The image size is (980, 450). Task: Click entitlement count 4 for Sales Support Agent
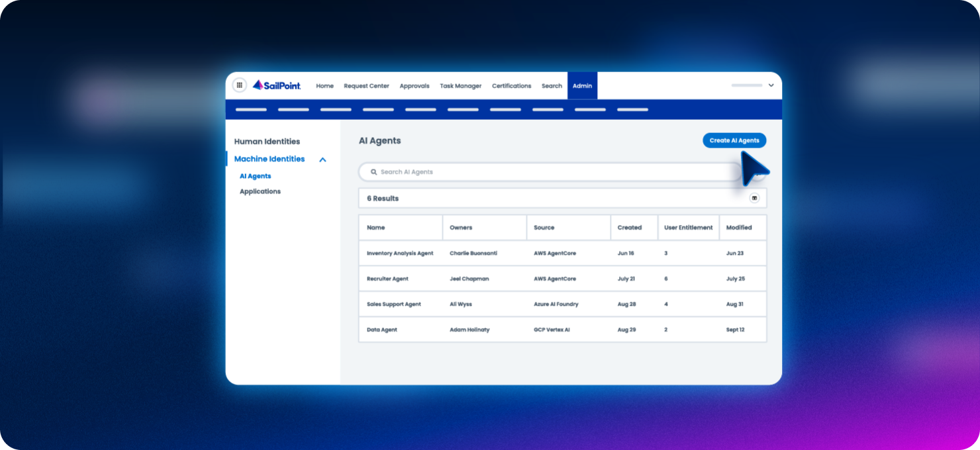(x=666, y=304)
